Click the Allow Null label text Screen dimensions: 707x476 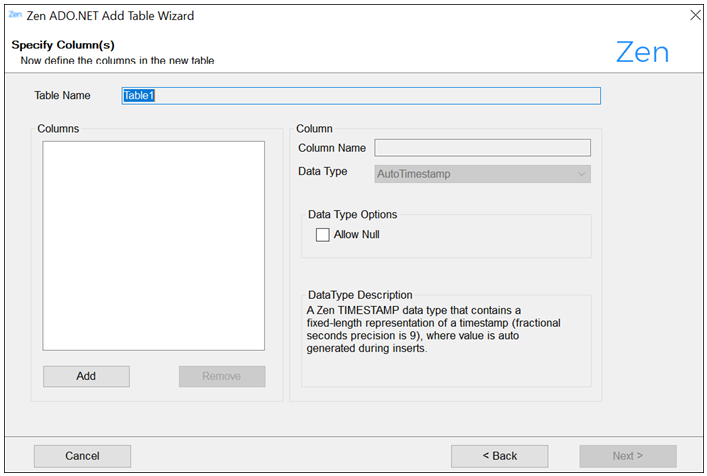pos(356,235)
